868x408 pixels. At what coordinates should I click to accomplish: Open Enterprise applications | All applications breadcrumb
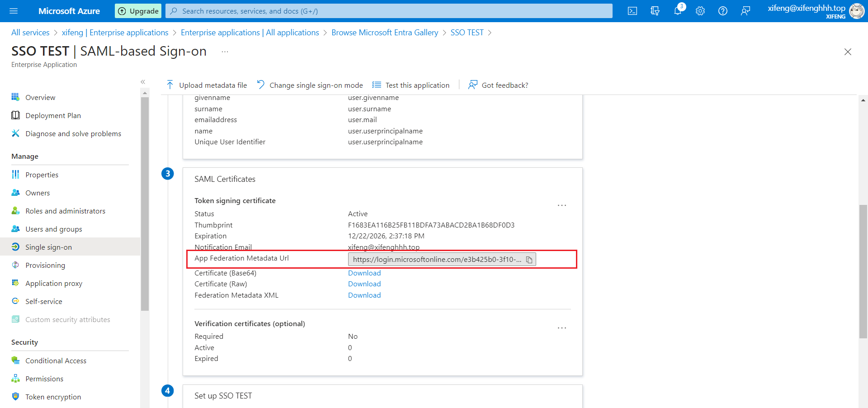point(250,33)
